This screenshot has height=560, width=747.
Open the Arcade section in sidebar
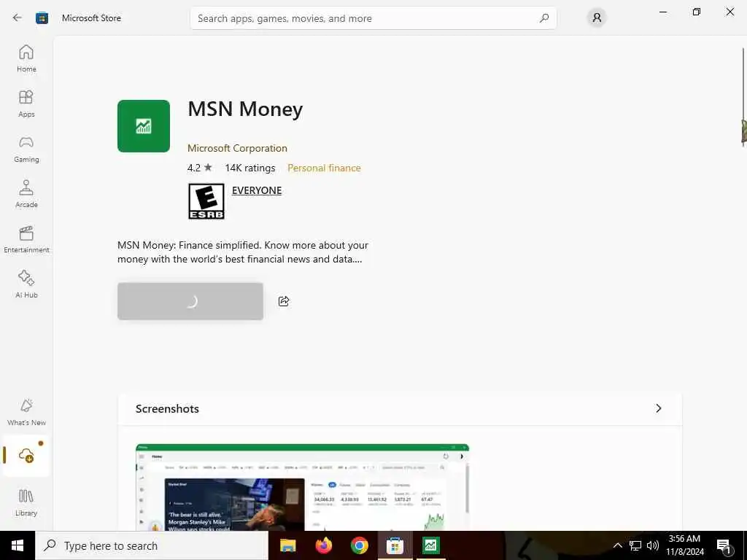point(26,194)
